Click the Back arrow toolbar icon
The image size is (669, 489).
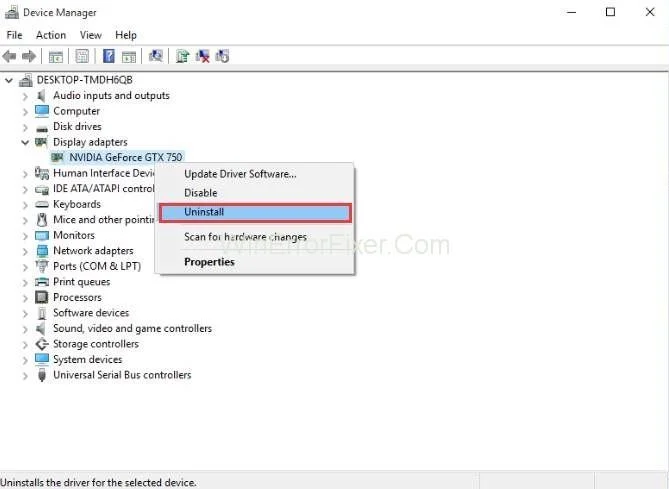tap(9, 56)
